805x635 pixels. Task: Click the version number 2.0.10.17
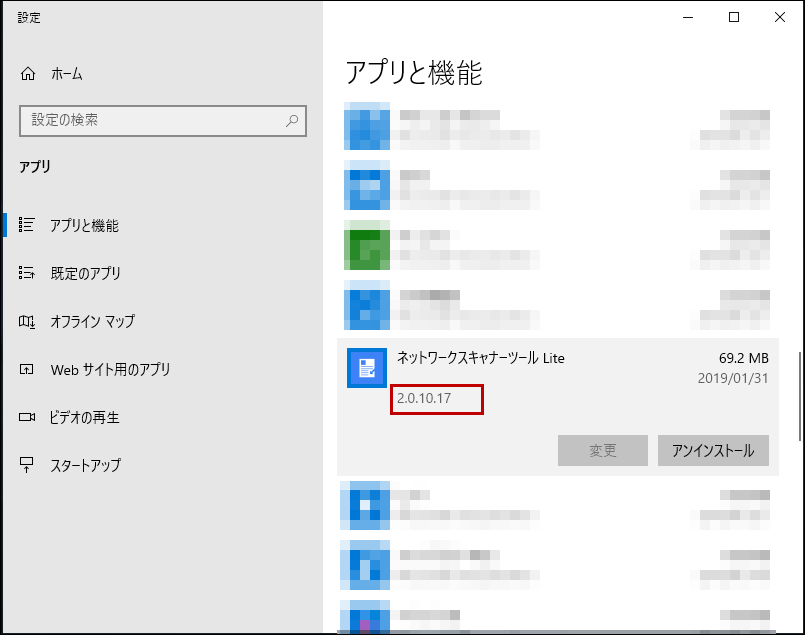click(x=424, y=398)
